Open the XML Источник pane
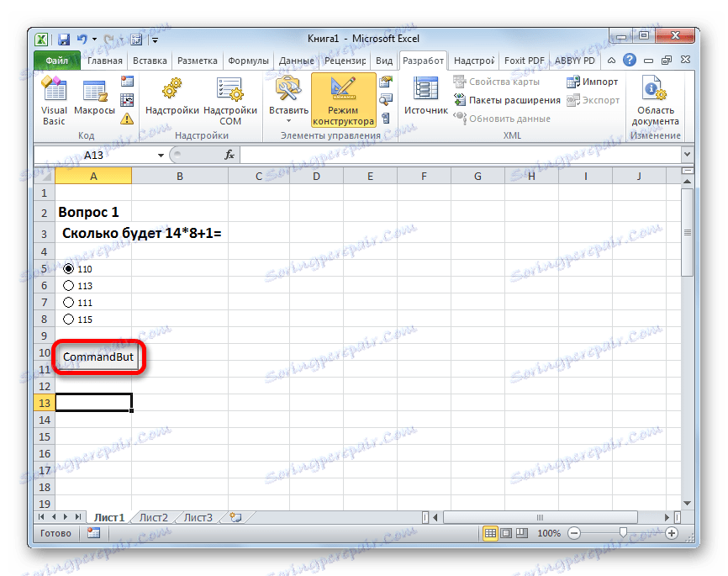Image resolution: width=728 pixels, height=576 pixels. (425, 96)
